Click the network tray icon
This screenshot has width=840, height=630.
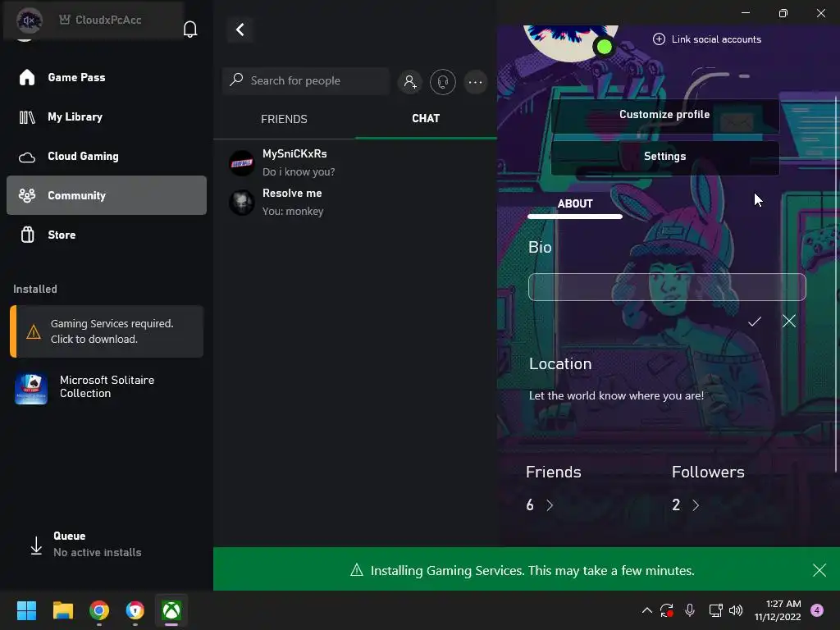click(715, 610)
